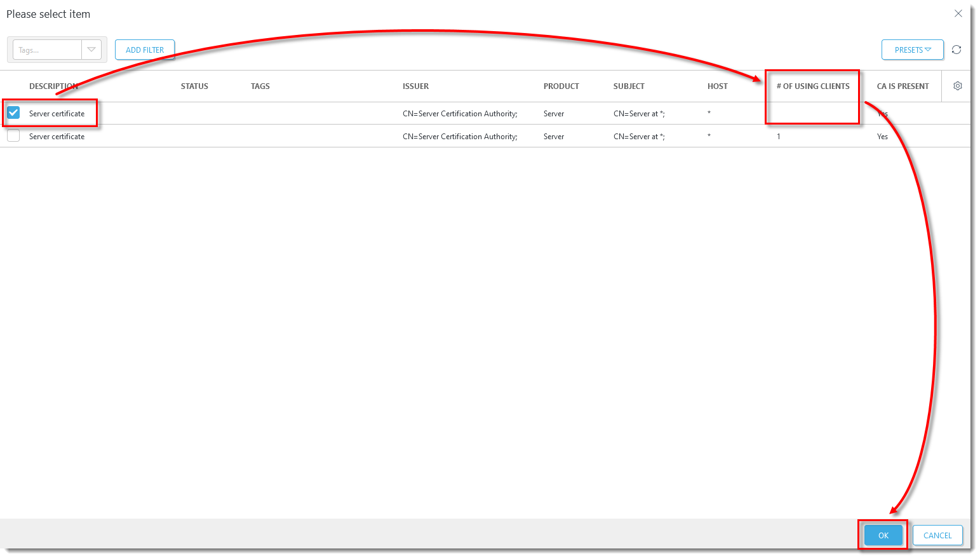Focus the Tags input field
The image size is (980, 558).
48,50
